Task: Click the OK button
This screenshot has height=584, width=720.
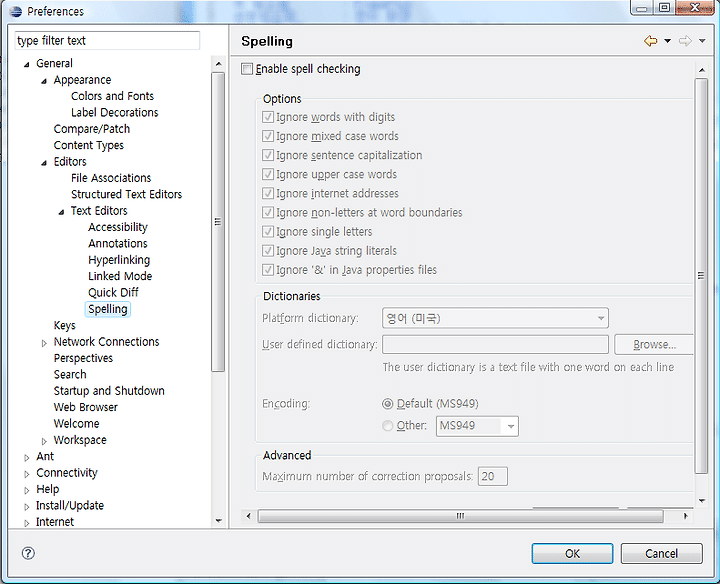Action: (x=572, y=553)
